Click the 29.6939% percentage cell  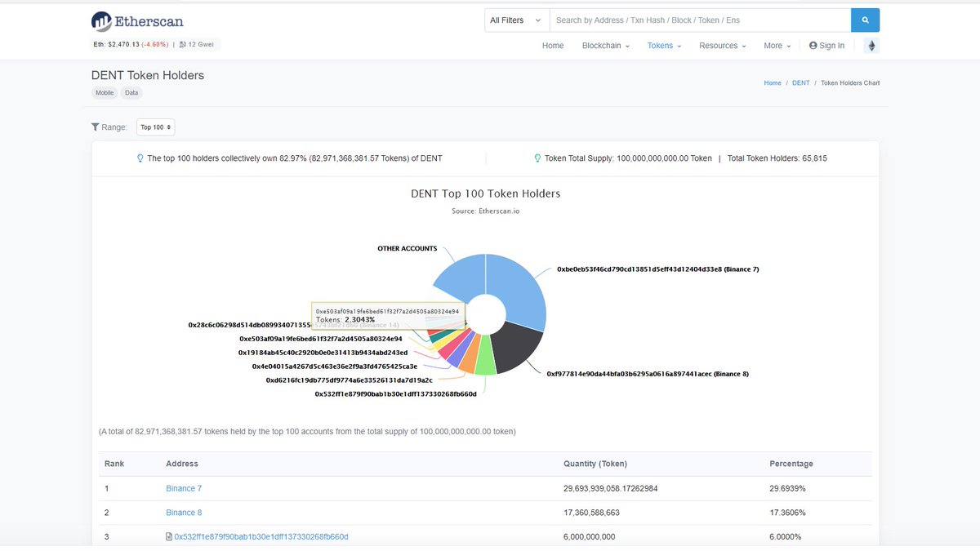788,488
